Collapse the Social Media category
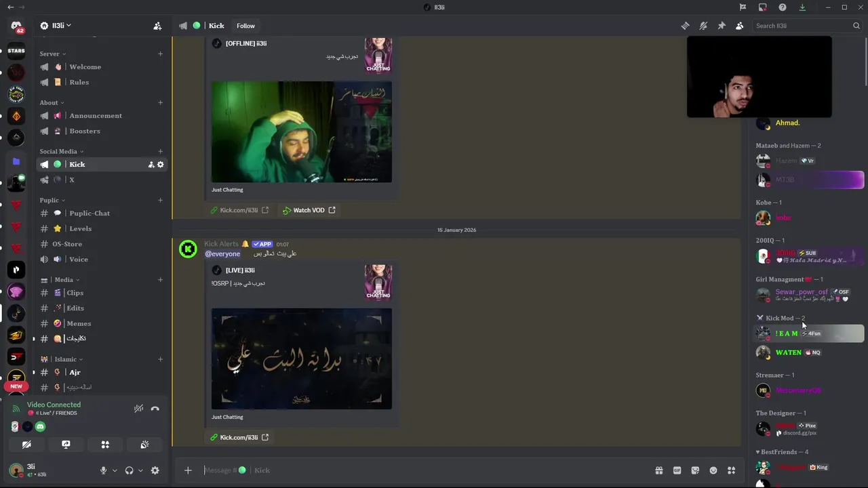 click(x=61, y=151)
